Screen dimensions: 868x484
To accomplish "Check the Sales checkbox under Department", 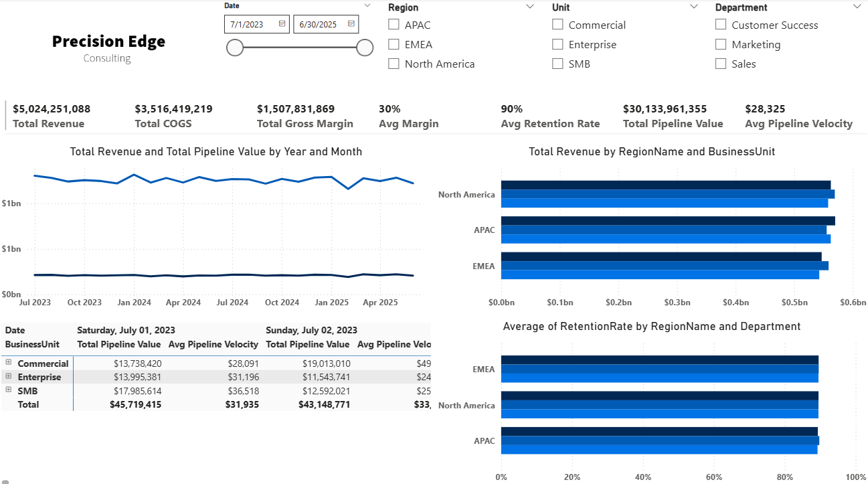I will click(x=721, y=64).
